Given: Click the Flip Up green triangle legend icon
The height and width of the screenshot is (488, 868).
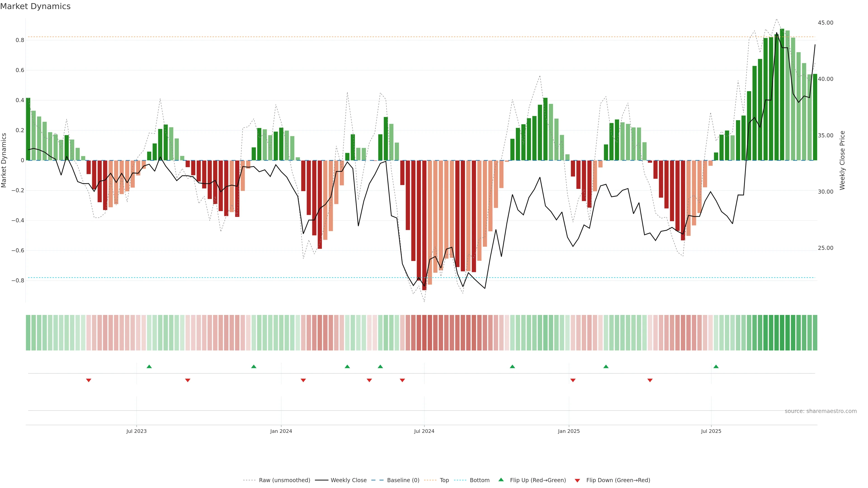Looking at the screenshot, I should point(501,480).
